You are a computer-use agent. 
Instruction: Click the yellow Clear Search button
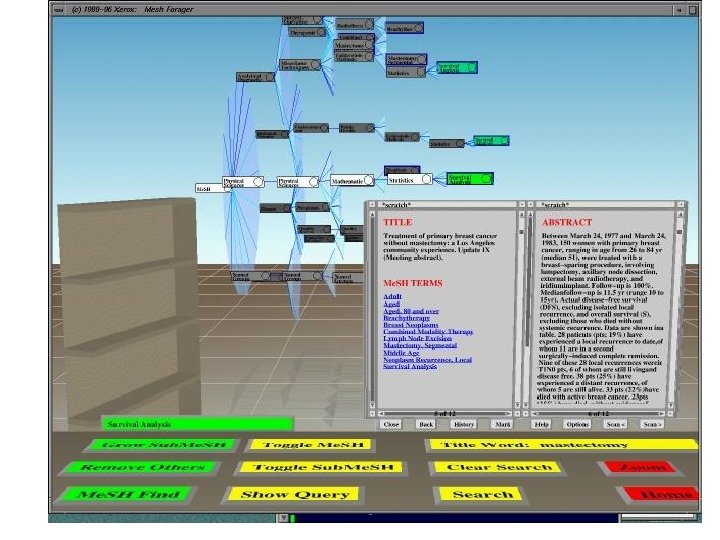[x=499, y=467]
